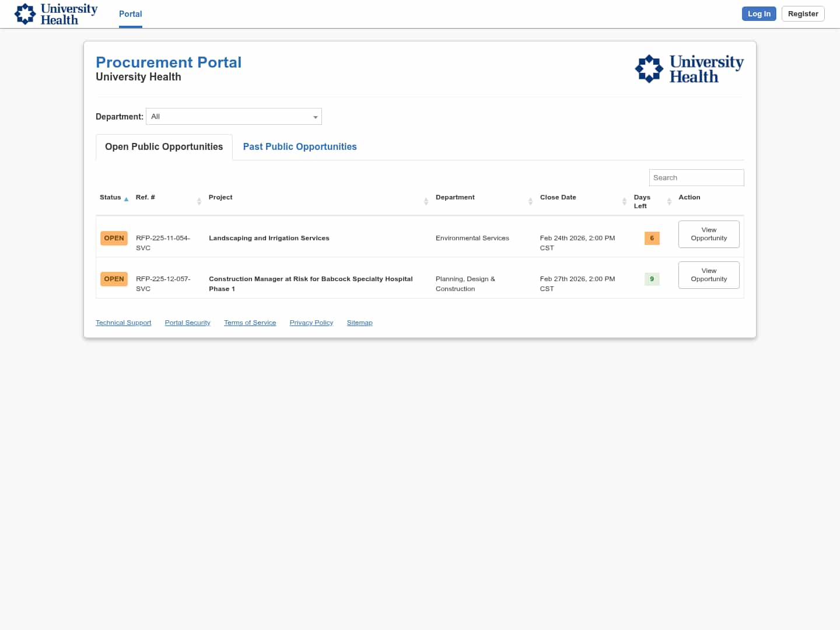Viewport: 840px width, 630px height.
Task: Focus the Search input field
Action: pyautogui.click(x=696, y=178)
